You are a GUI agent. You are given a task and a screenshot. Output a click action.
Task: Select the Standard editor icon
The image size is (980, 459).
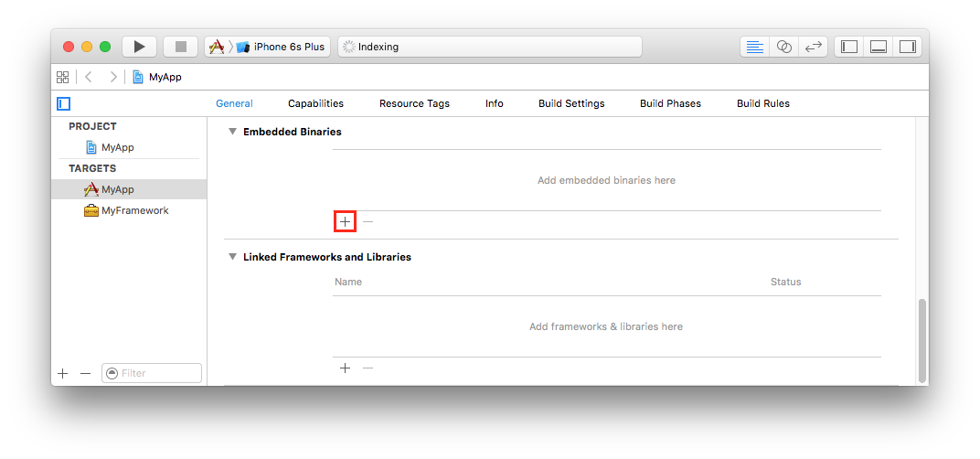click(754, 47)
